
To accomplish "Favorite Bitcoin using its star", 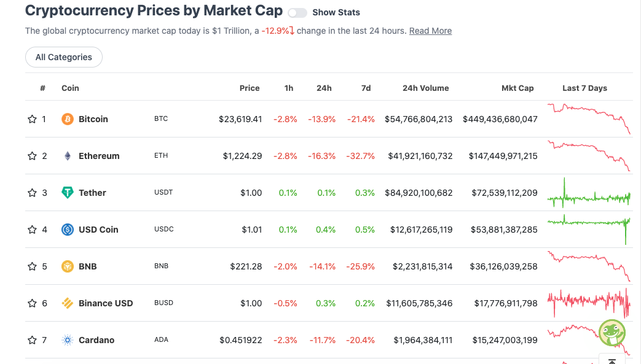I will [32, 119].
